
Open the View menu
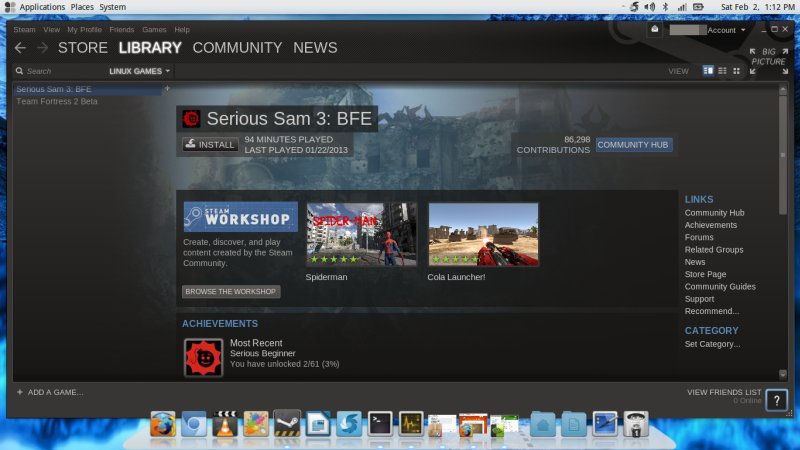(x=52, y=30)
